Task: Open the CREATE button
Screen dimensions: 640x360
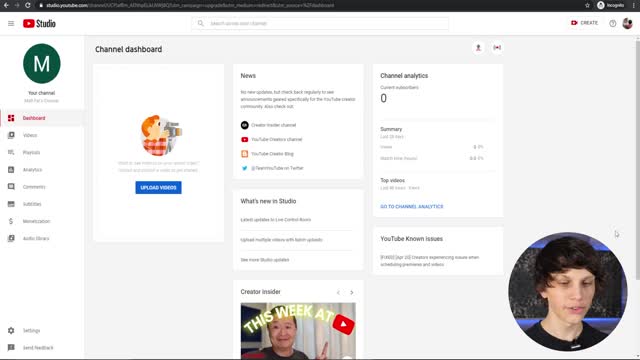Action: coord(584,23)
